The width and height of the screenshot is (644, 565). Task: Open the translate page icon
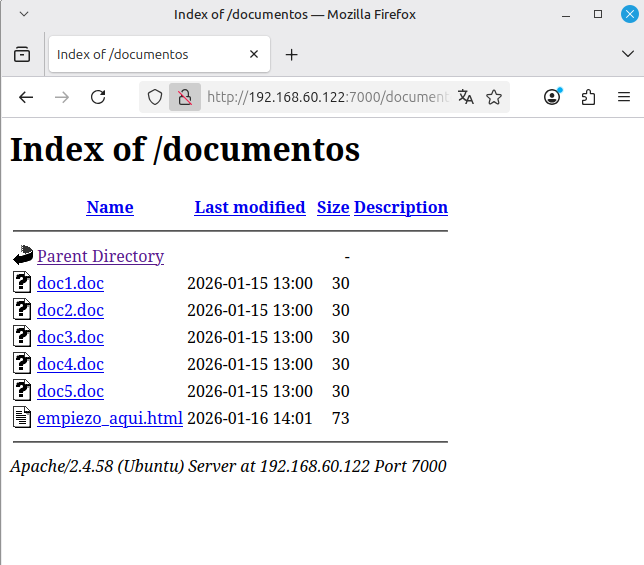pyautogui.click(x=466, y=97)
